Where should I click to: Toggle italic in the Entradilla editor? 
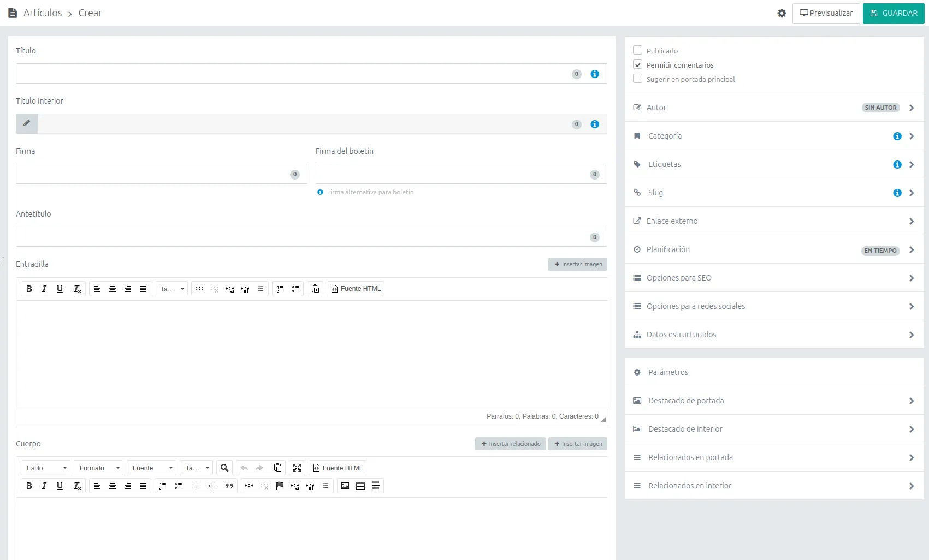[44, 289]
